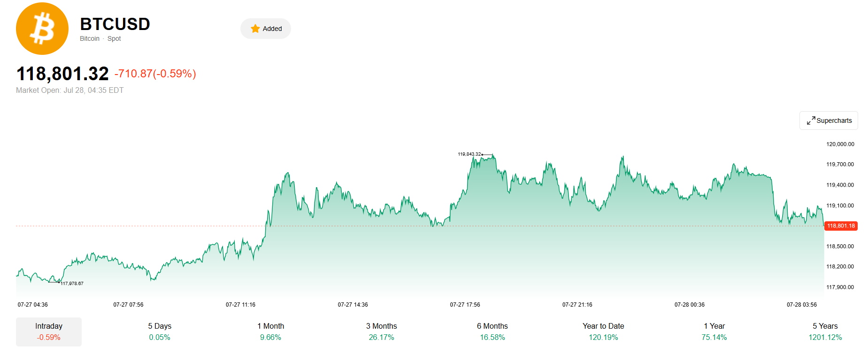Click the red 118,801.18 price label on axis
The height and width of the screenshot is (354, 868).
841,226
